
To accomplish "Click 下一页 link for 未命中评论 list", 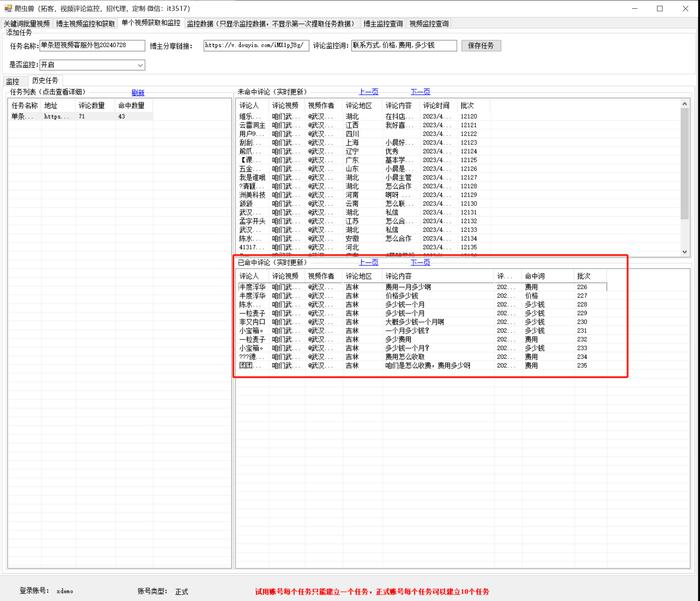I will 420,92.
